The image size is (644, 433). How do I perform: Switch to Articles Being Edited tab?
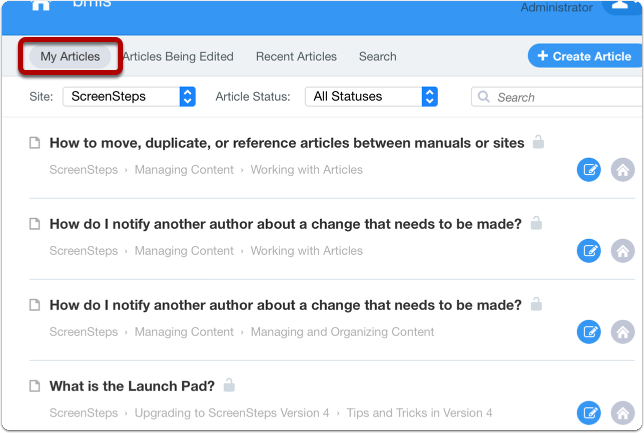[178, 56]
